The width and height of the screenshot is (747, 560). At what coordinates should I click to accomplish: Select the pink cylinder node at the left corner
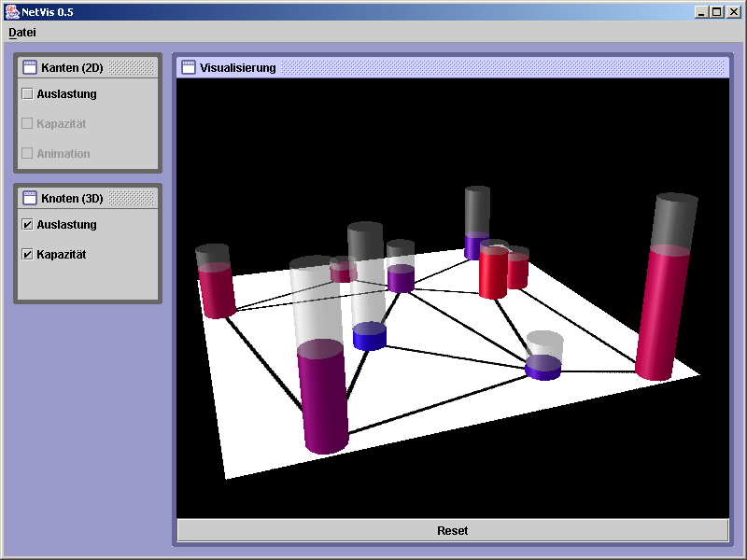coord(217,289)
